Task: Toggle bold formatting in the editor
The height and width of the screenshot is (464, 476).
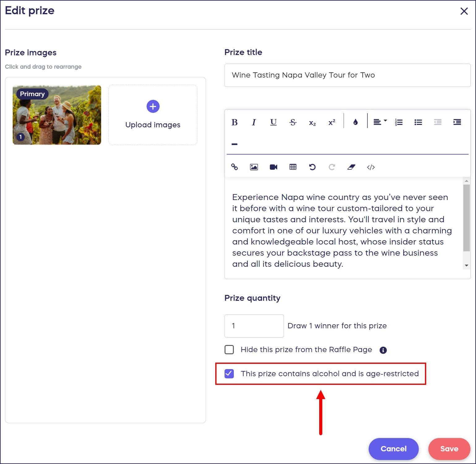Action: click(234, 122)
